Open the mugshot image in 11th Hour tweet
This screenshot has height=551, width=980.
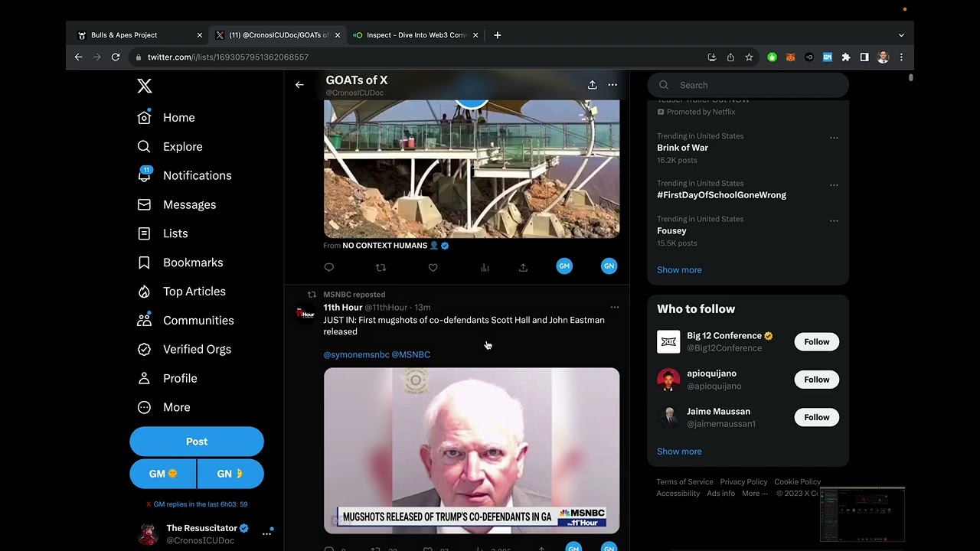click(x=472, y=450)
